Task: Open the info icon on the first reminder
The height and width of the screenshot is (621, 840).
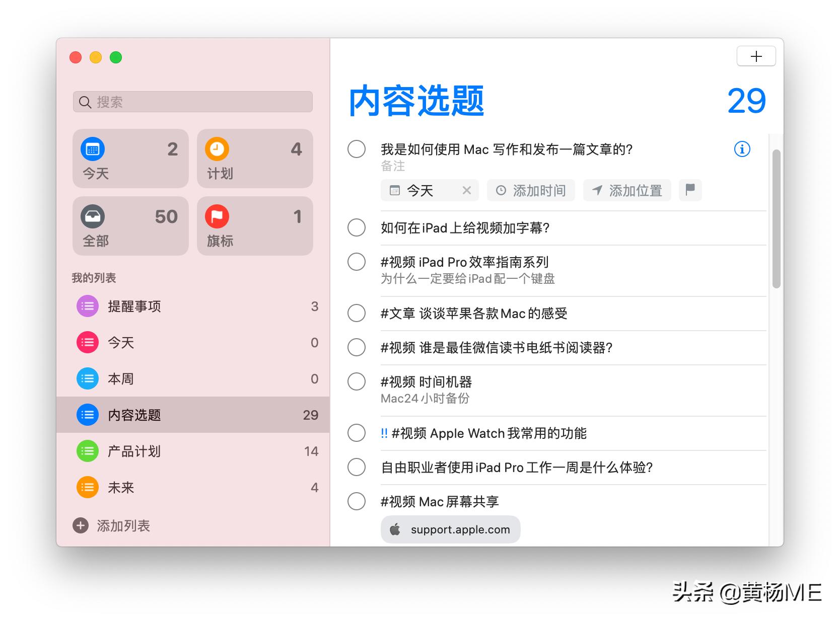Action: (741, 149)
